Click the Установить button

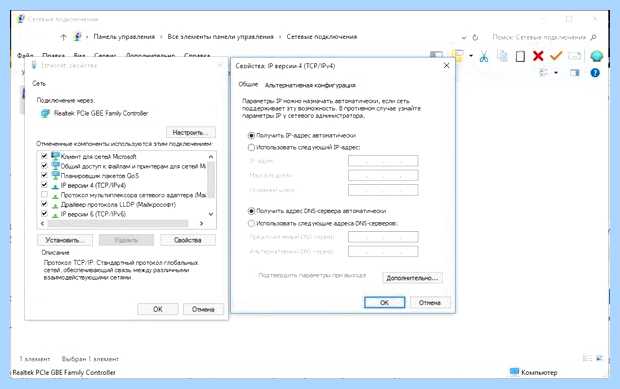[x=65, y=240]
